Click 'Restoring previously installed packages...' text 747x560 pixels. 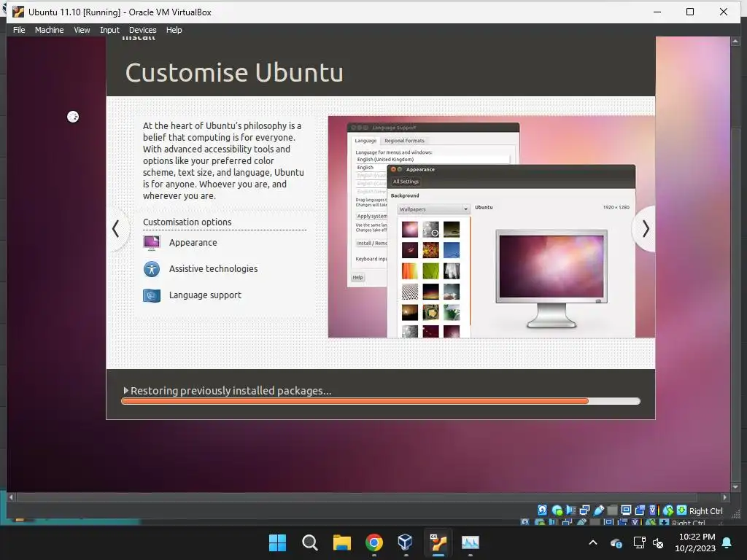click(231, 391)
